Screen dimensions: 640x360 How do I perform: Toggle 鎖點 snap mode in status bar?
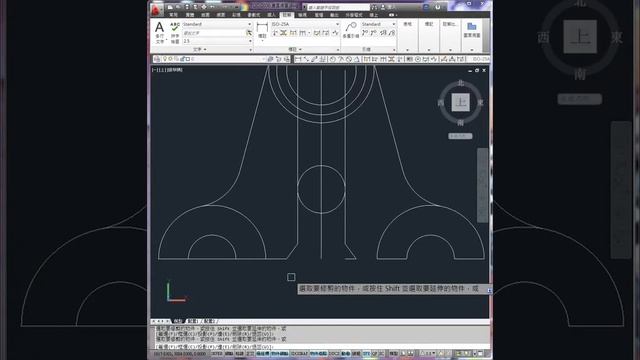point(229,353)
